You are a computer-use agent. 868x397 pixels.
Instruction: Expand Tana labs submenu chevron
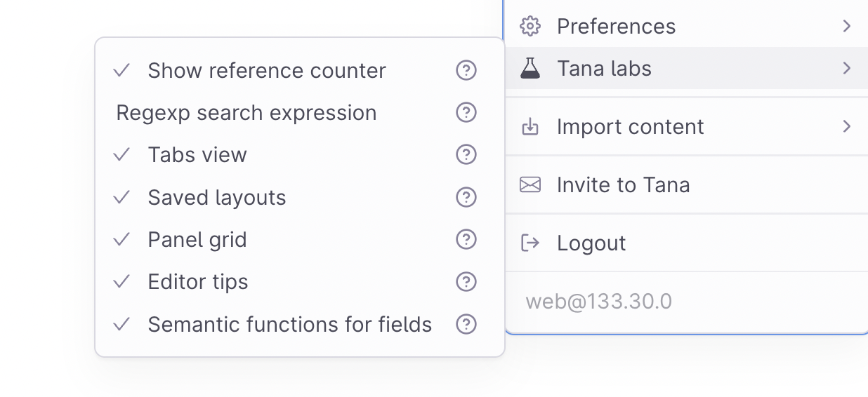click(x=847, y=68)
